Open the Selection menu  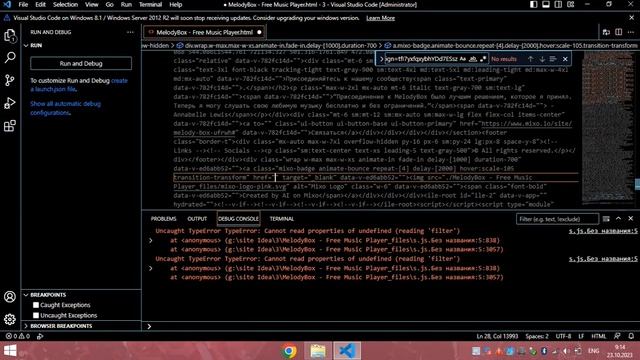pos(65,4)
